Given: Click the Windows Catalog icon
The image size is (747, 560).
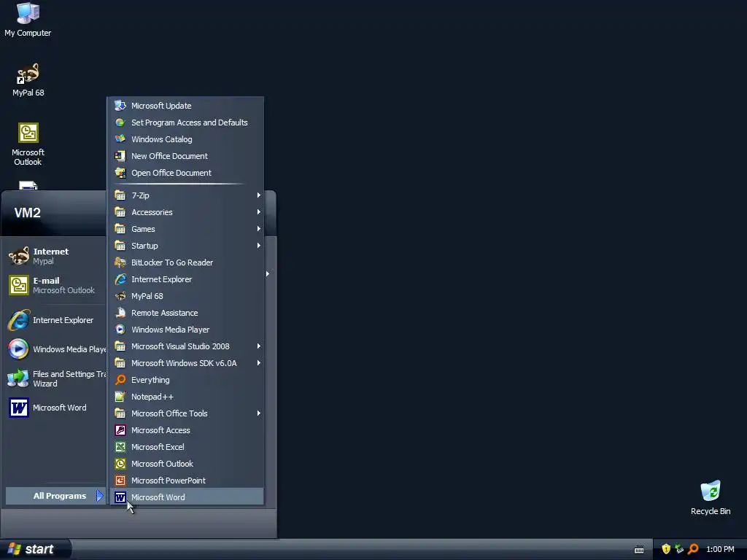Looking at the screenshot, I should coord(120,139).
